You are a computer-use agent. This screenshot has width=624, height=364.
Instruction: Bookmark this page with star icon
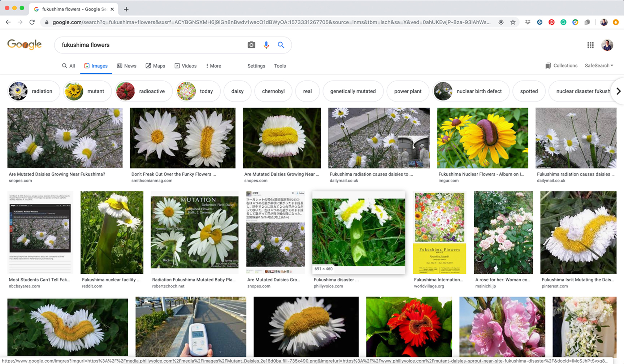pos(513,22)
